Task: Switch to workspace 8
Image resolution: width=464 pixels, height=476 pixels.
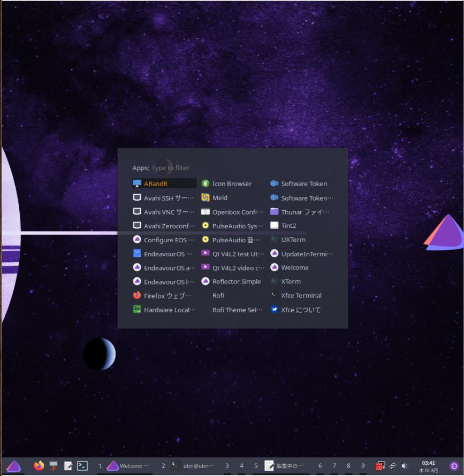Action: 348,466
